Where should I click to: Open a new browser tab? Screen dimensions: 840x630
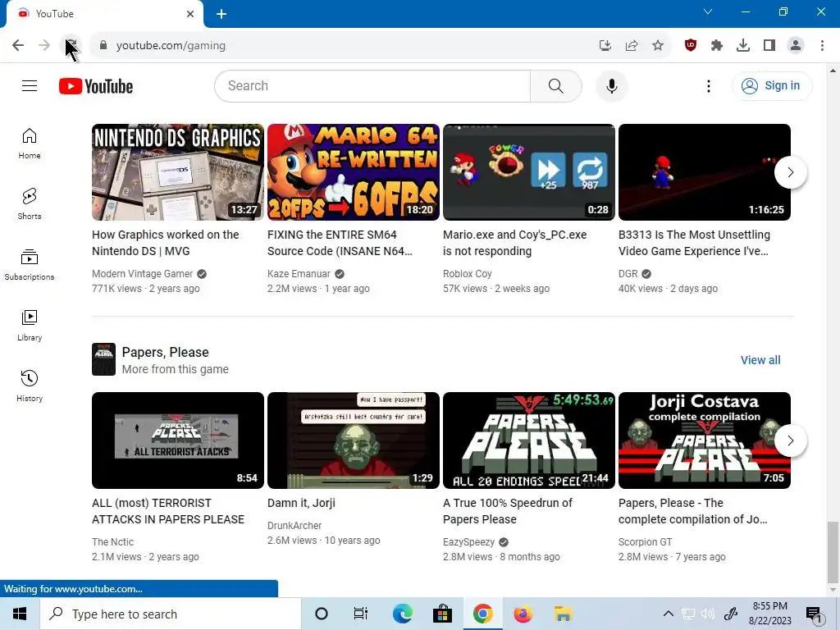pyautogui.click(x=221, y=14)
